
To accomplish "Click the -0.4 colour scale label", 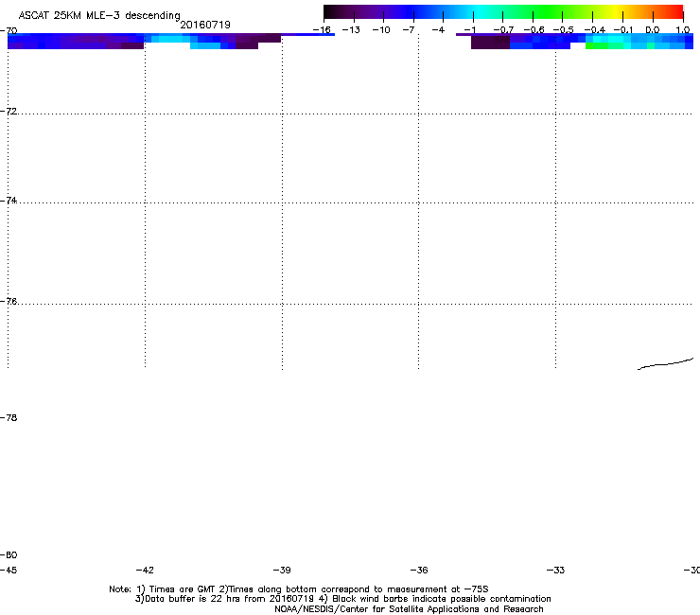I will pyautogui.click(x=595, y=30).
